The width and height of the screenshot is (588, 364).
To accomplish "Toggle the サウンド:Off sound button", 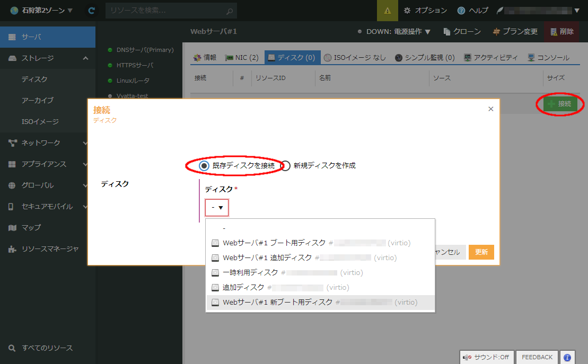I will tap(486, 357).
